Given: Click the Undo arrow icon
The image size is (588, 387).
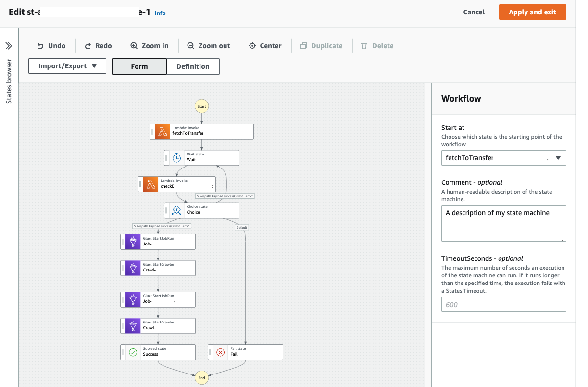Looking at the screenshot, I should pos(41,46).
